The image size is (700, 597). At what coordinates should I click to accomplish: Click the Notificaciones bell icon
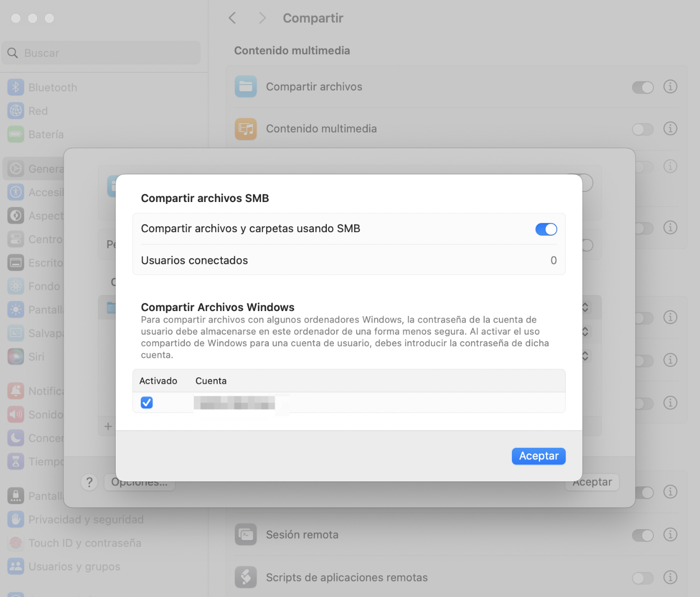click(x=16, y=391)
